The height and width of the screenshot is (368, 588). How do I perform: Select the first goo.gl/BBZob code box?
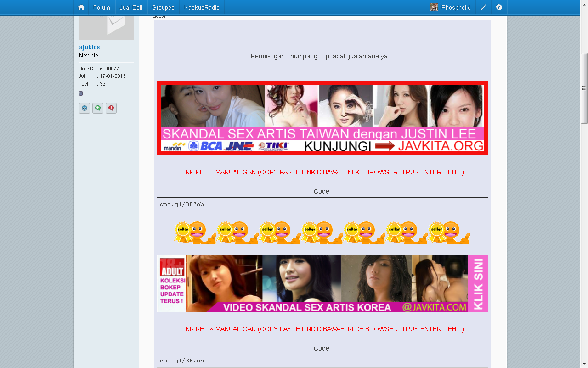322,204
